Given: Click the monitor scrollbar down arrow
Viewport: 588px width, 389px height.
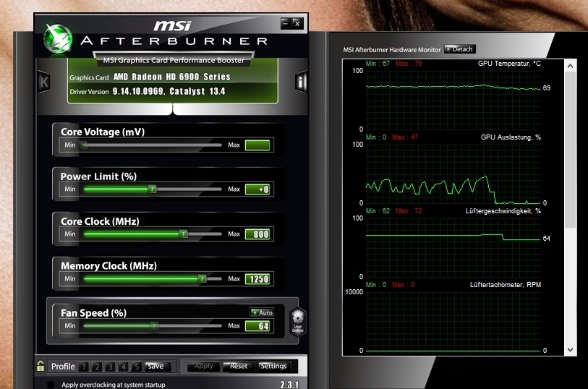Looking at the screenshot, I should pyautogui.click(x=570, y=350).
